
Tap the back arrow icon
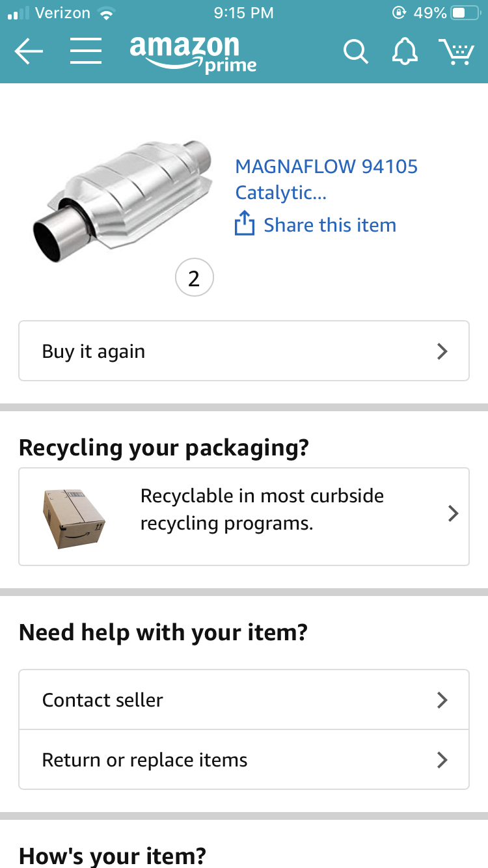[x=29, y=51]
